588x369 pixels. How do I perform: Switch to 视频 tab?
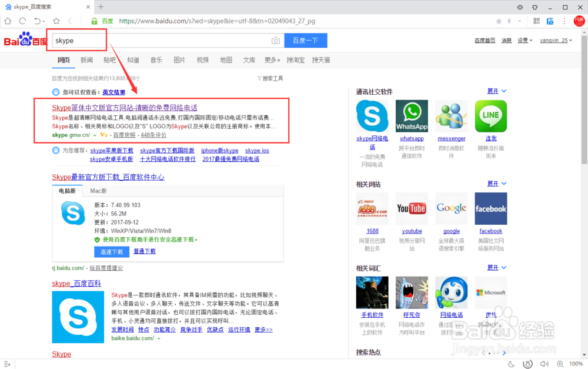202,60
